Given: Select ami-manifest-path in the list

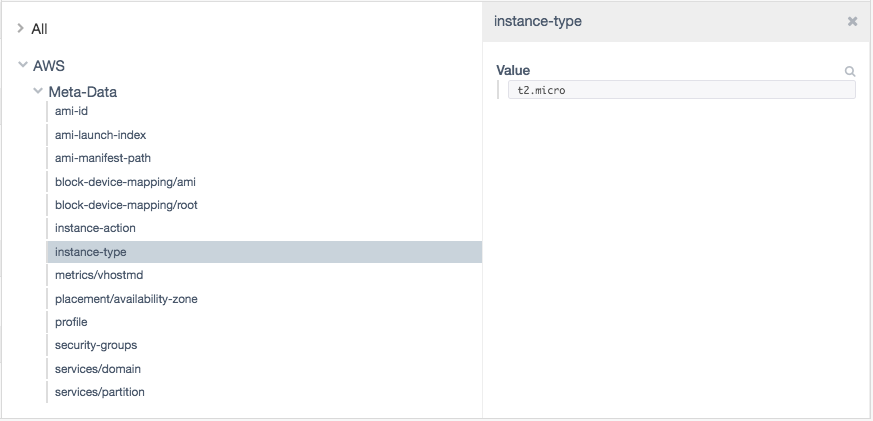Looking at the screenshot, I should [264, 158].
